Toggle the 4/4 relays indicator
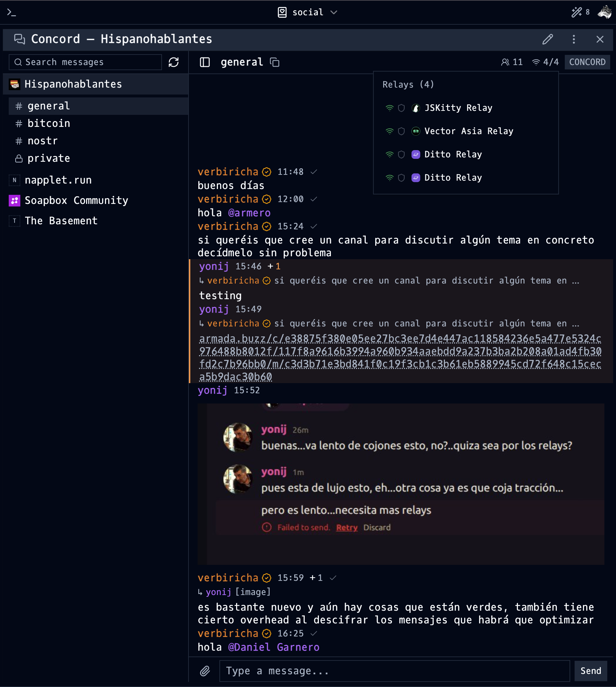 pyautogui.click(x=545, y=62)
